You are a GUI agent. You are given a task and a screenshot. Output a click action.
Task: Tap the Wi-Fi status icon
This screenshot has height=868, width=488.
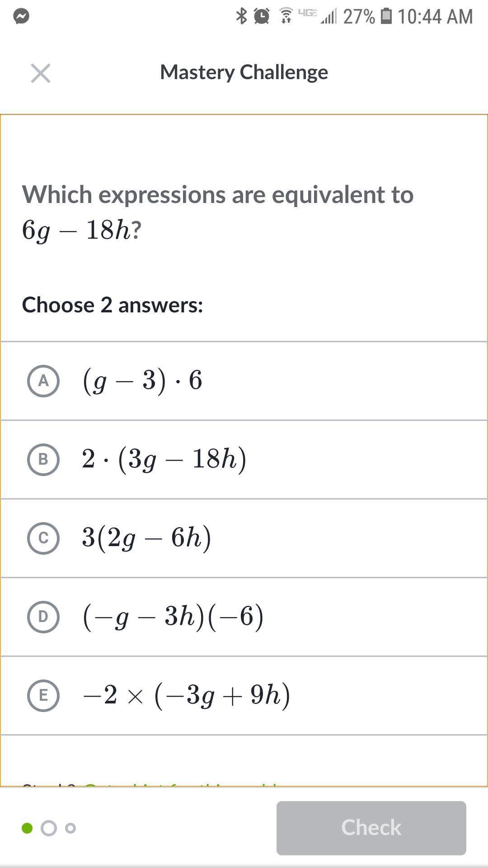pos(286,16)
